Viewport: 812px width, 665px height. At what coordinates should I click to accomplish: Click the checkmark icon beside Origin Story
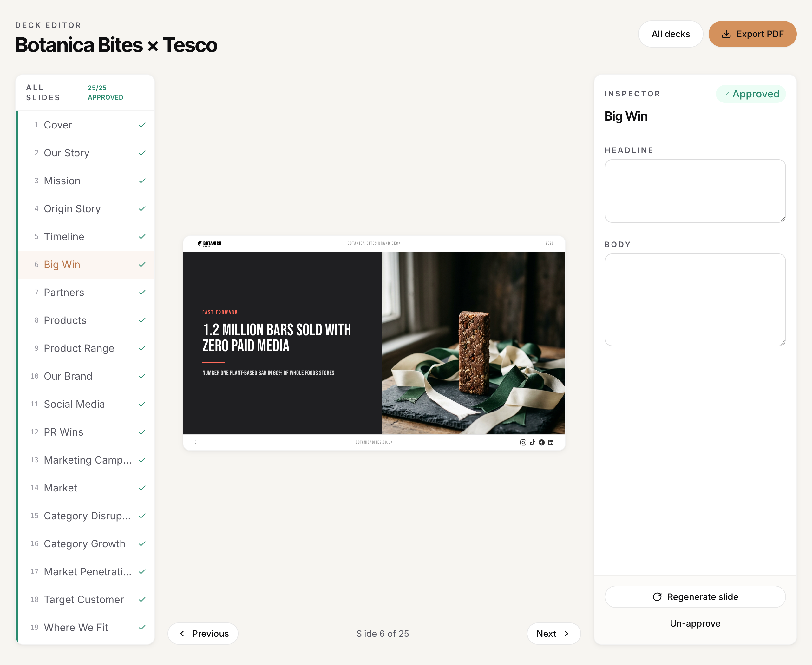point(142,209)
